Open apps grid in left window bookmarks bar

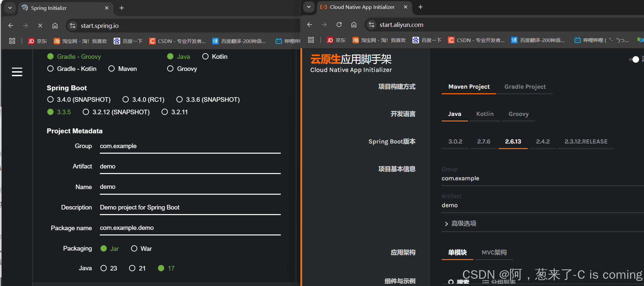click(12, 41)
